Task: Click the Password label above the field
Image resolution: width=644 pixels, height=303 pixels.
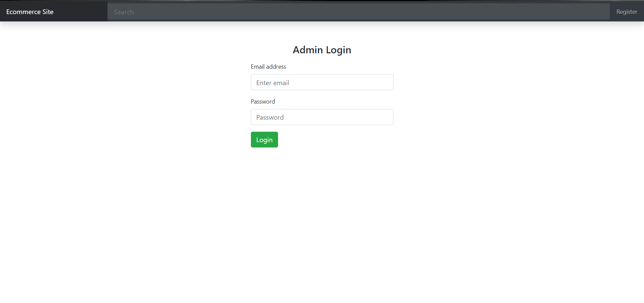Action: coord(263,101)
